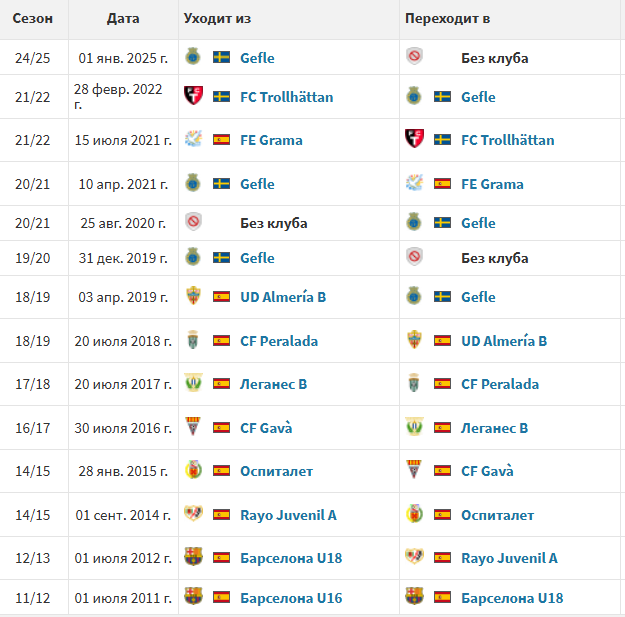The height and width of the screenshot is (617, 625).
Task: Click the Сезон column header
Action: [33, 18]
